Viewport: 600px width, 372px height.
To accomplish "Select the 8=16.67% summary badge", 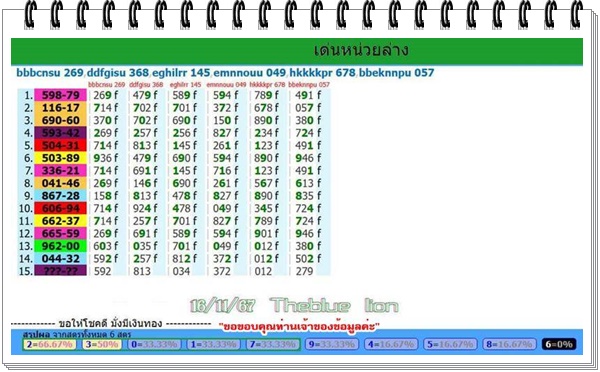I will point(509,344).
